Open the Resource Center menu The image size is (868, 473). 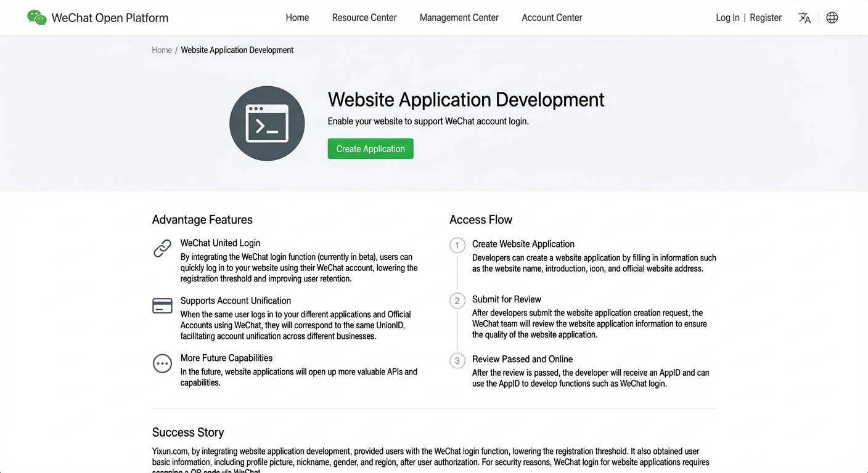(x=364, y=18)
